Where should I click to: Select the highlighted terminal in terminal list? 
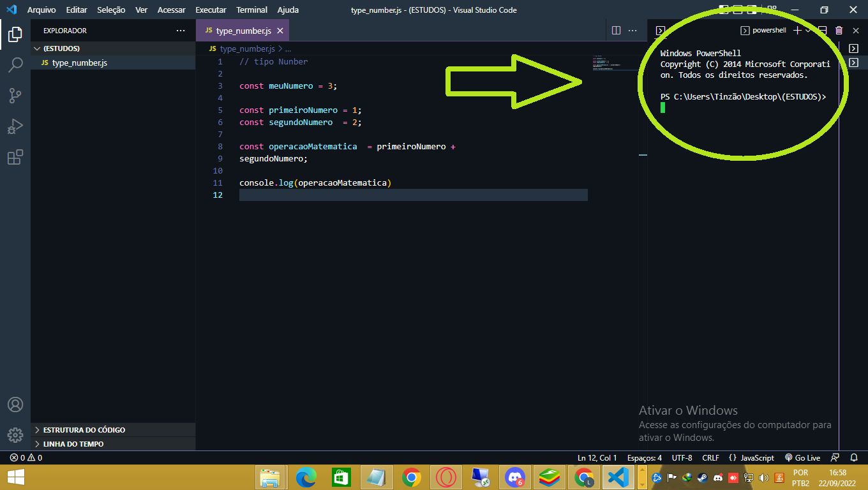coord(853,63)
